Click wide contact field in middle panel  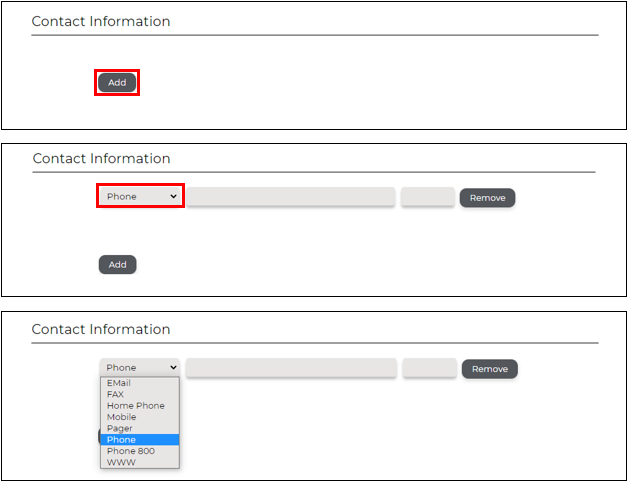290,197
